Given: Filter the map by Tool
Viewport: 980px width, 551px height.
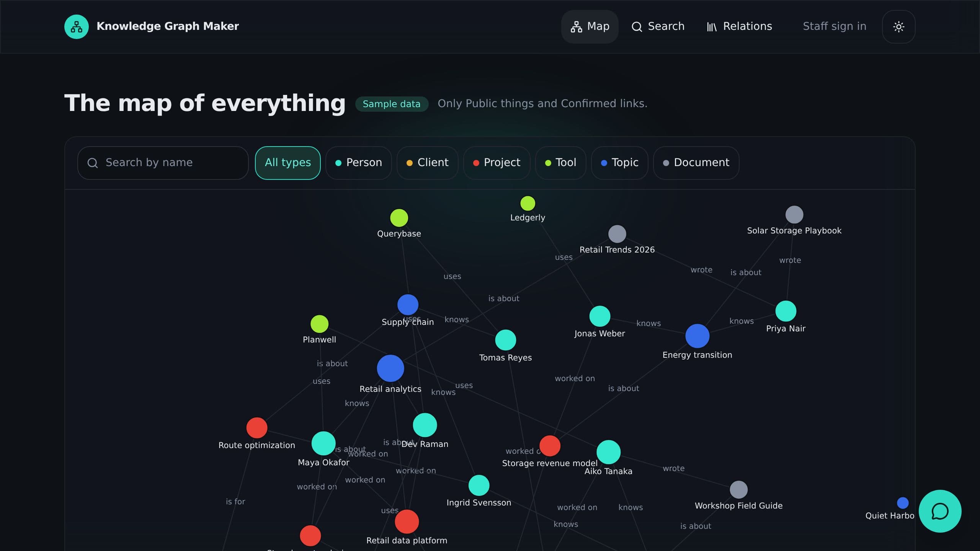Looking at the screenshot, I should coord(561,163).
